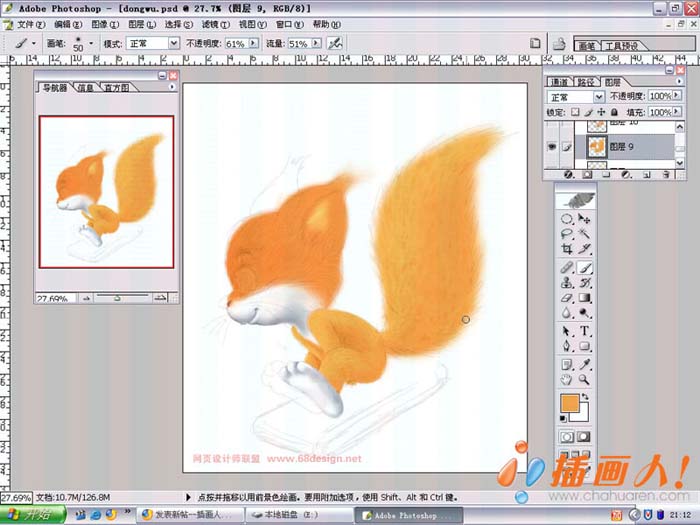Open the 编辑 menu
Image resolution: width=700 pixels, height=525 pixels.
click(68, 25)
